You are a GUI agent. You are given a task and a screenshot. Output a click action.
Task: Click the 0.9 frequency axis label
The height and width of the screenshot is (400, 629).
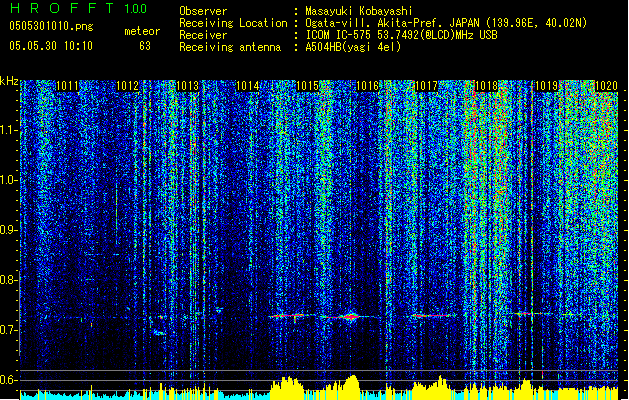(x=8, y=230)
